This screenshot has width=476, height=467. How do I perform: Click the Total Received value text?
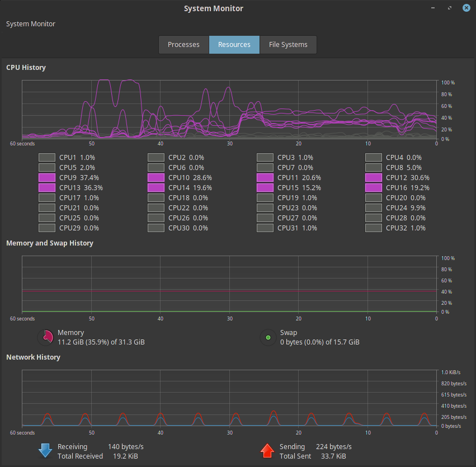pyautogui.click(x=125, y=456)
